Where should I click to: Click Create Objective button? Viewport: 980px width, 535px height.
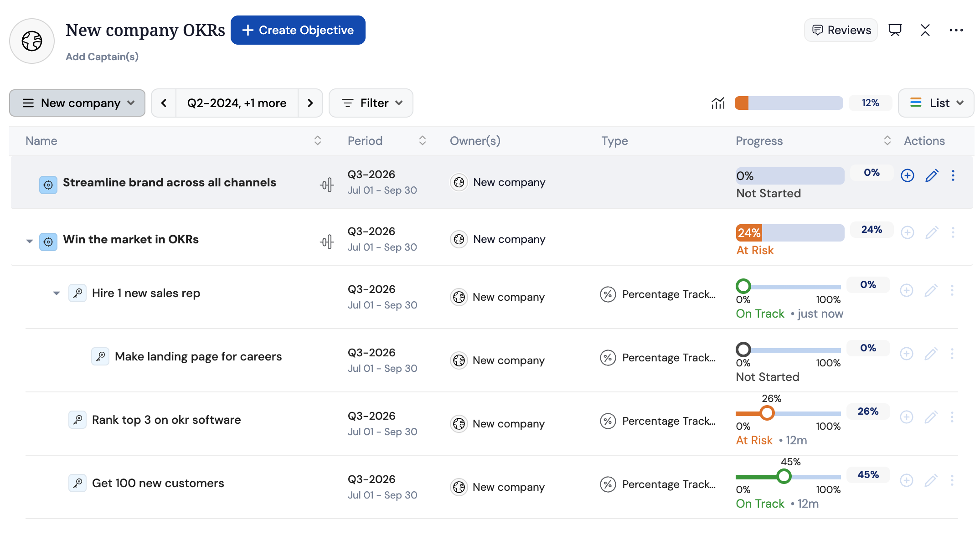point(298,30)
